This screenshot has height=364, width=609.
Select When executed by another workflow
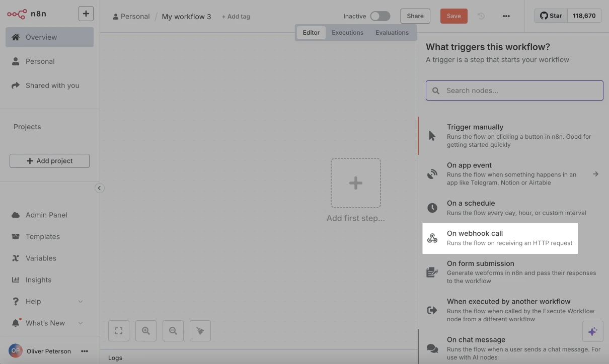click(x=513, y=310)
